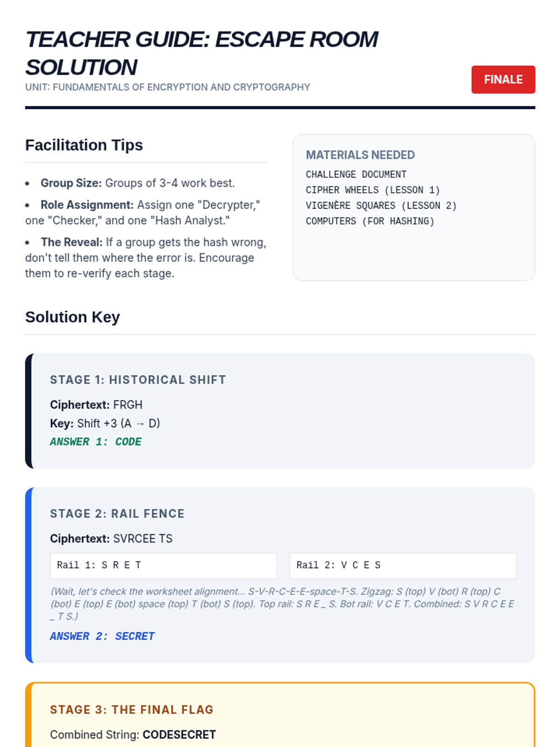Click the Solution Key section heading
560x747 pixels.
tap(72, 317)
